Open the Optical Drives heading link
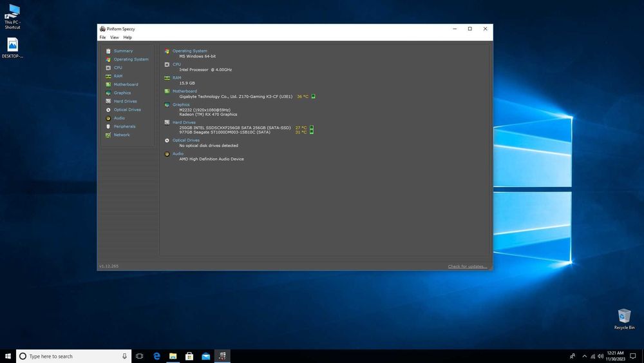644x363 pixels. pyautogui.click(x=186, y=140)
